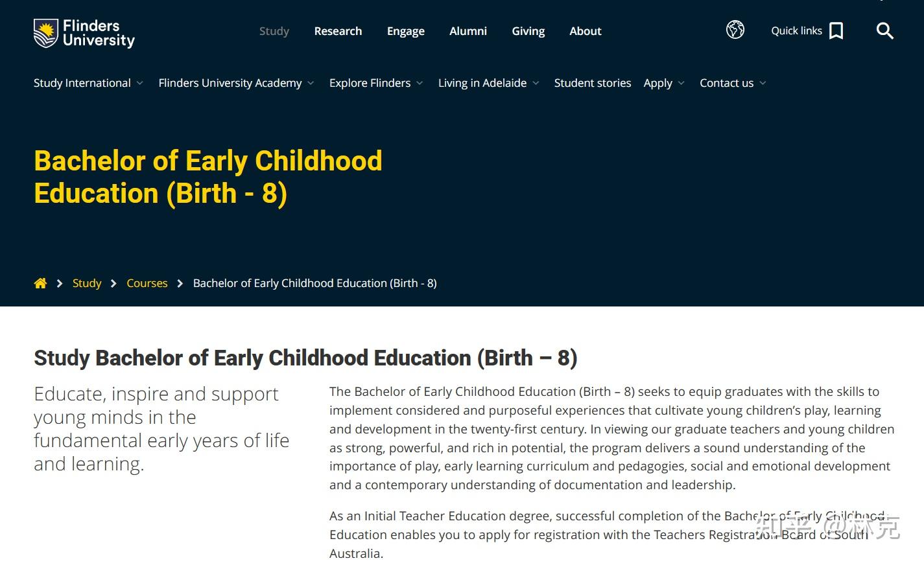
Task: Go to the Alumni section
Action: pos(468,31)
